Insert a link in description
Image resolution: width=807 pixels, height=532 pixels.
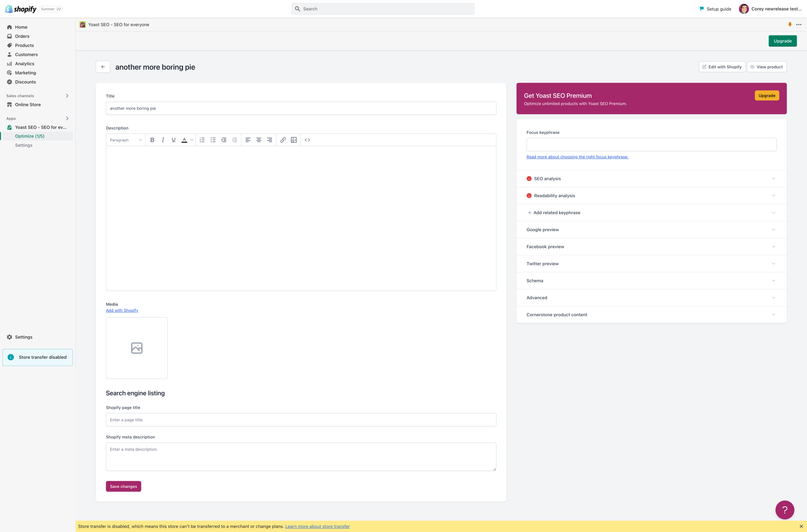coord(283,140)
